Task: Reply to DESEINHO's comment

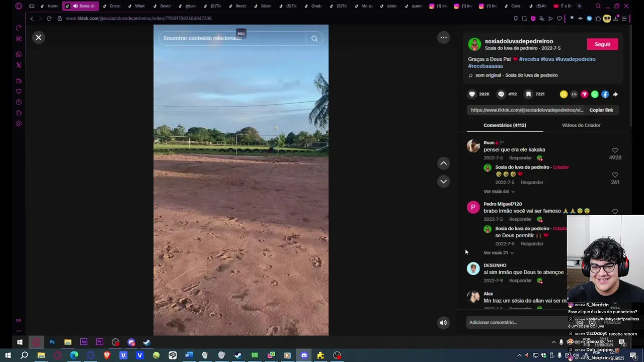Action: click(x=520, y=281)
